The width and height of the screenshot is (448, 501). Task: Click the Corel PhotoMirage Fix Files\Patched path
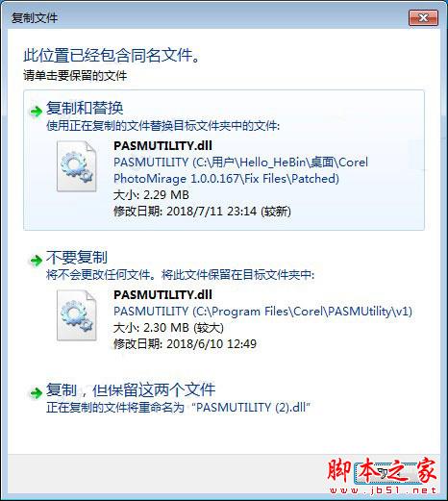(240, 170)
